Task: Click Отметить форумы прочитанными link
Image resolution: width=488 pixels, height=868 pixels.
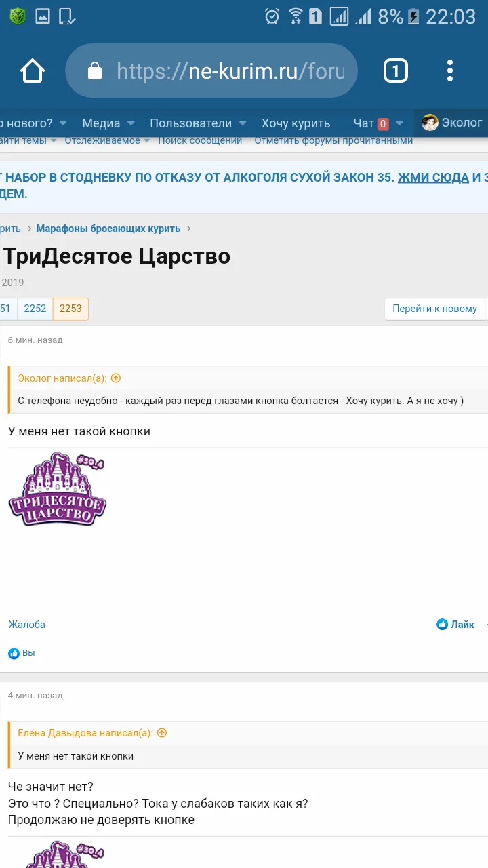Action: [333, 140]
